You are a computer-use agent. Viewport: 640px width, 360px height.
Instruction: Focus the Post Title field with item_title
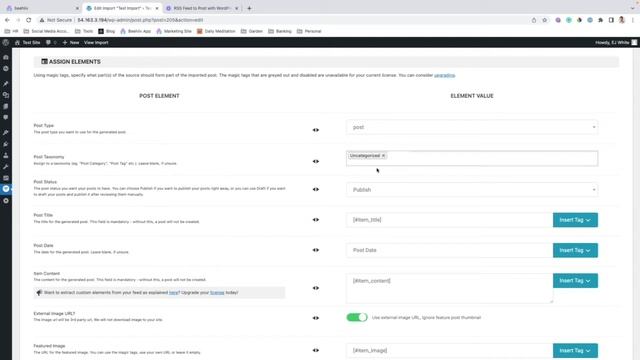click(449, 220)
